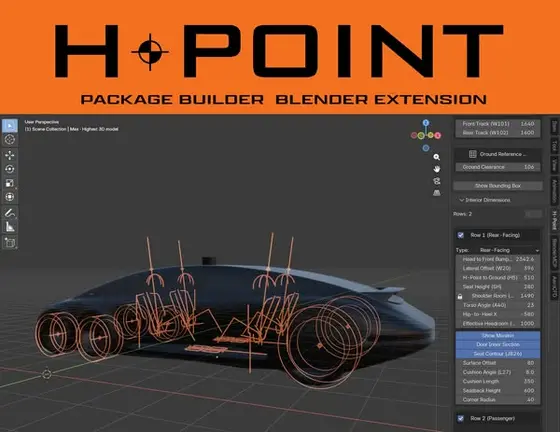Screen dimensions: 560x432
Task: Open the View sidebar tab
Action: pyautogui.click(x=554, y=164)
